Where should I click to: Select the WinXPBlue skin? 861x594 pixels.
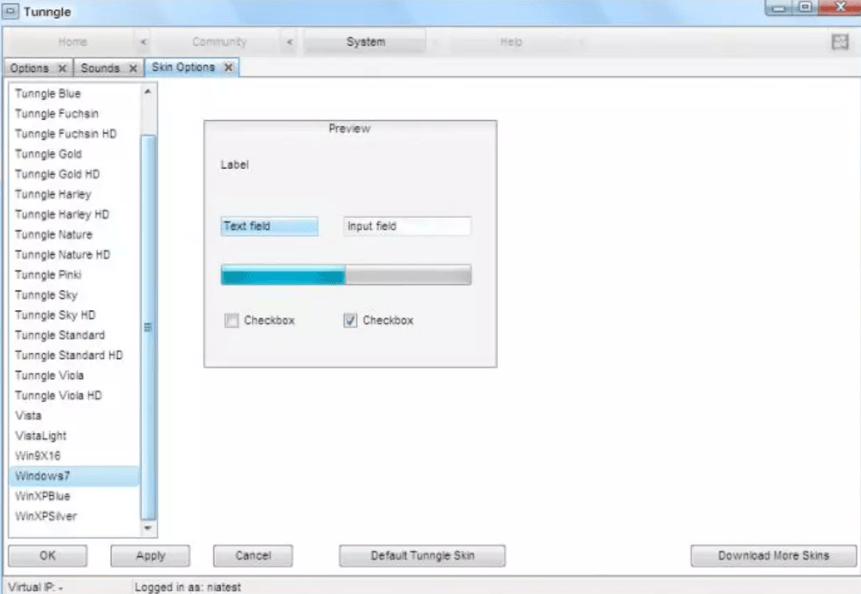[75, 496]
